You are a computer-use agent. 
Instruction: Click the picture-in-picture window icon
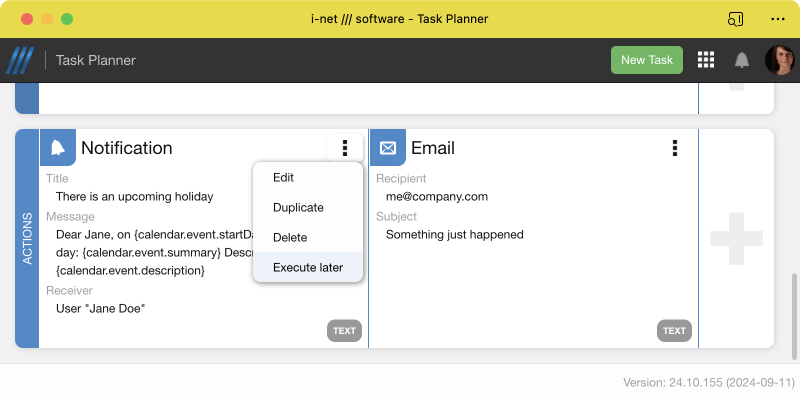click(736, 19)
